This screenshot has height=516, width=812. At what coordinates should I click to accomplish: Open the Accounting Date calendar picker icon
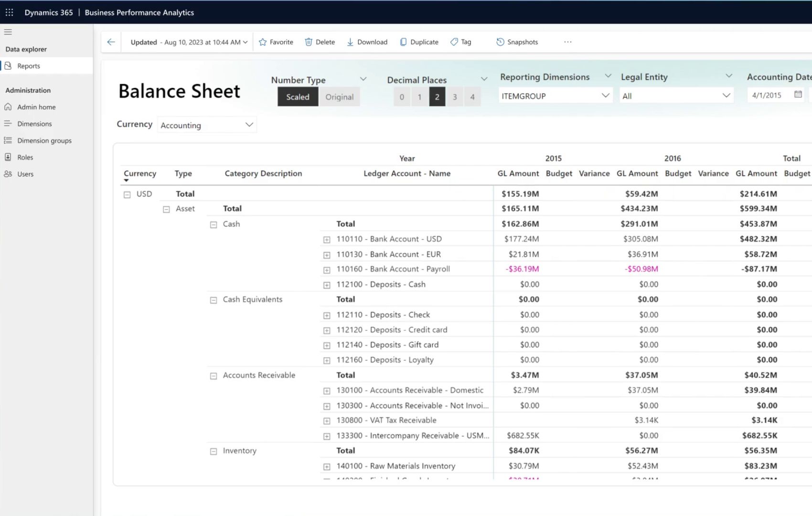pos(798,95)
